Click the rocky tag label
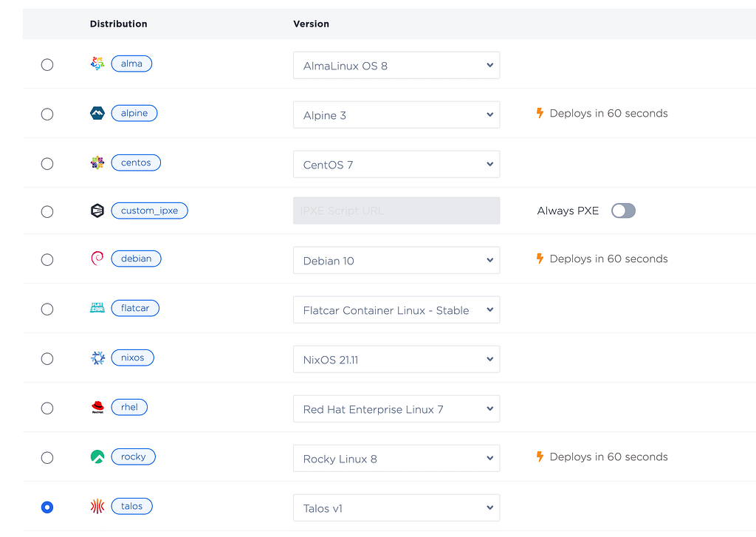Viewport: 756px width, 537px height. (x=134, y=457)
